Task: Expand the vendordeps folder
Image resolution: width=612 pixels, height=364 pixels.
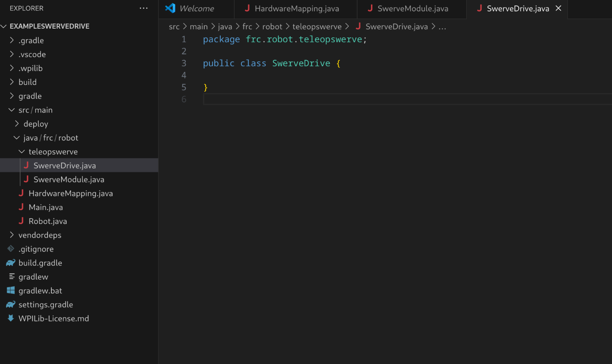Action: point(12,235)
